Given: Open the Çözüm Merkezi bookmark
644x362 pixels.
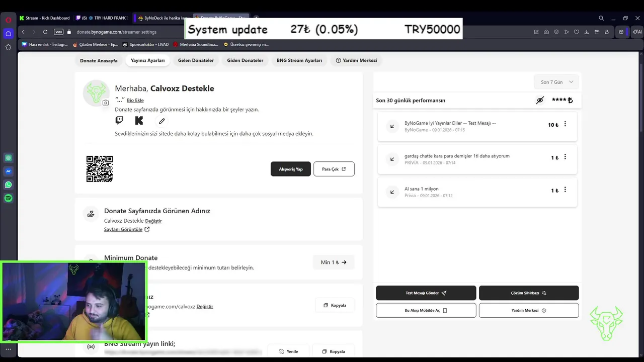Looking at the screenshot, I should [x=96, y=44].
